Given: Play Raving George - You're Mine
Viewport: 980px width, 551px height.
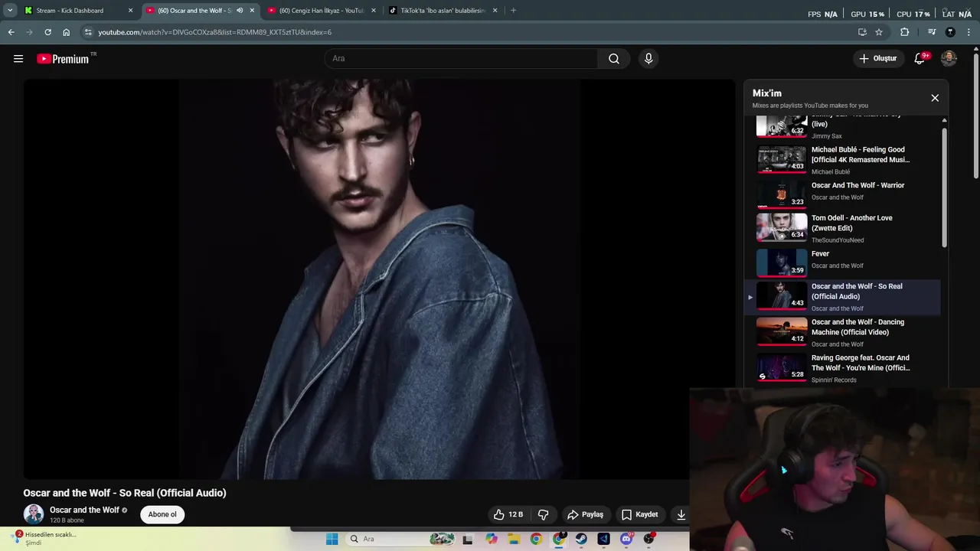Looking at the screenshot, I should click(844, 367).
